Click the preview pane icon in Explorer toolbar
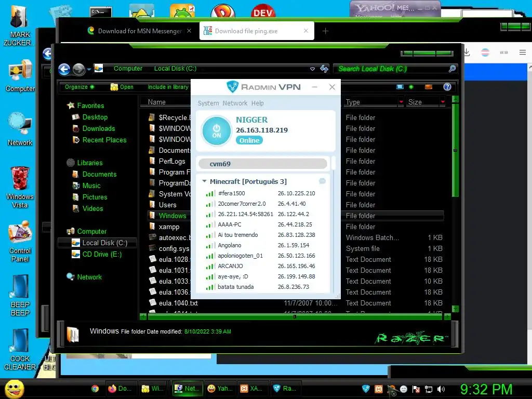Screen dimensions: 532x399 [429, 87]
